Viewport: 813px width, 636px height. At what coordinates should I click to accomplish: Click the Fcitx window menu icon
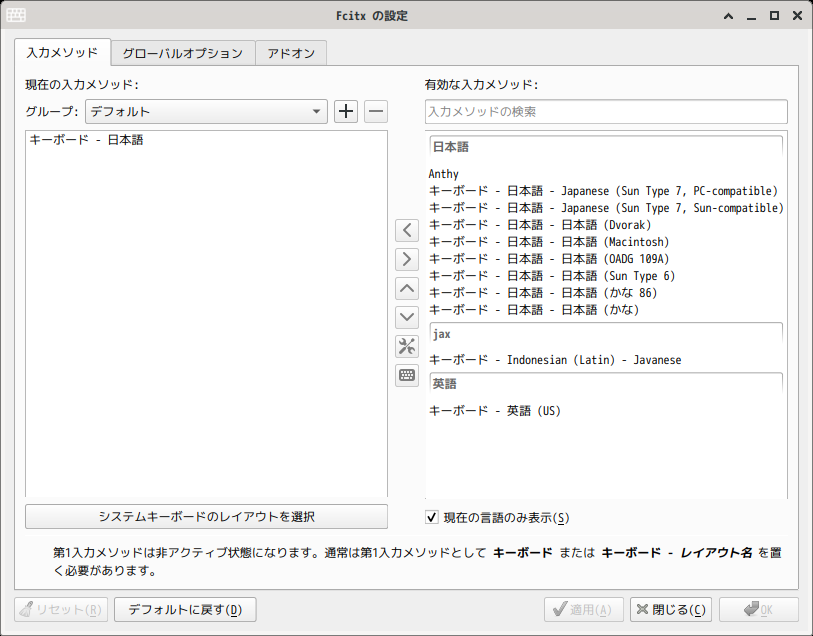tap(16, 16)
